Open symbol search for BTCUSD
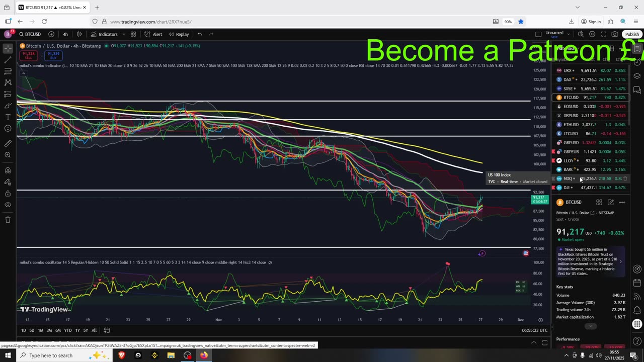The width and height of the screenshot is (644, 362). [30, 34]
